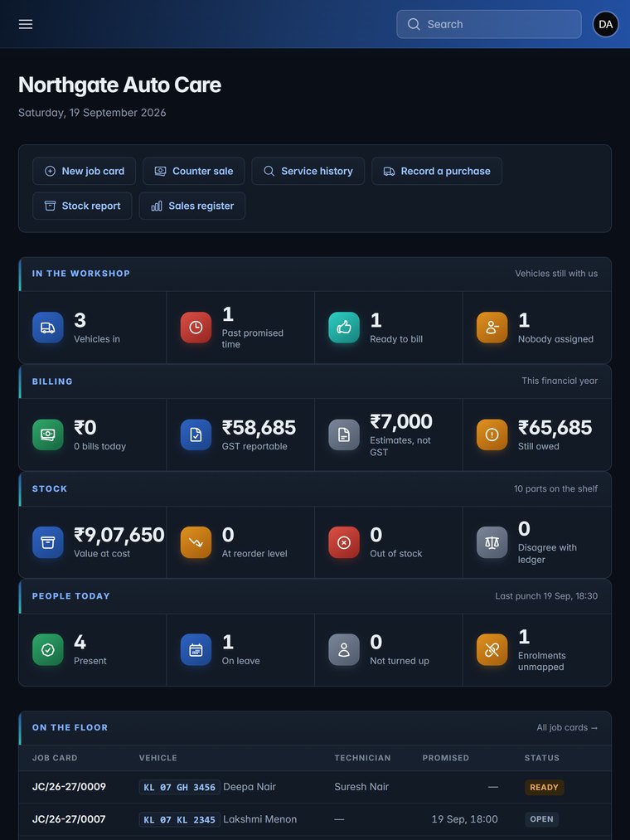This screenshot has height=840, width=630.
Task: Focus the Search input field
Action: pyautogui.click(x=488, y=24)
